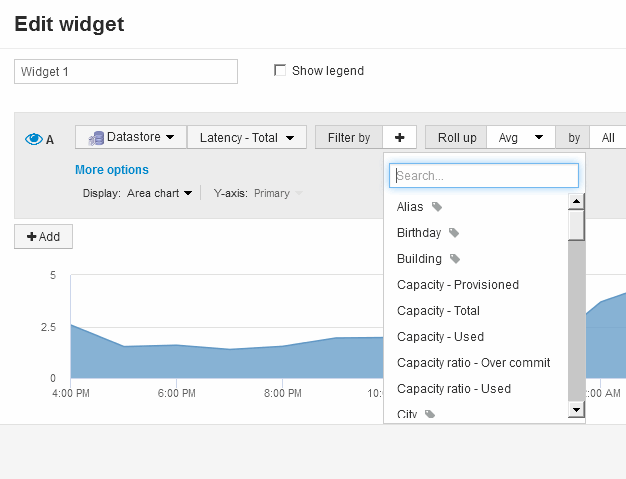Click the Datastore stack icon

click(x=96, y=138)
